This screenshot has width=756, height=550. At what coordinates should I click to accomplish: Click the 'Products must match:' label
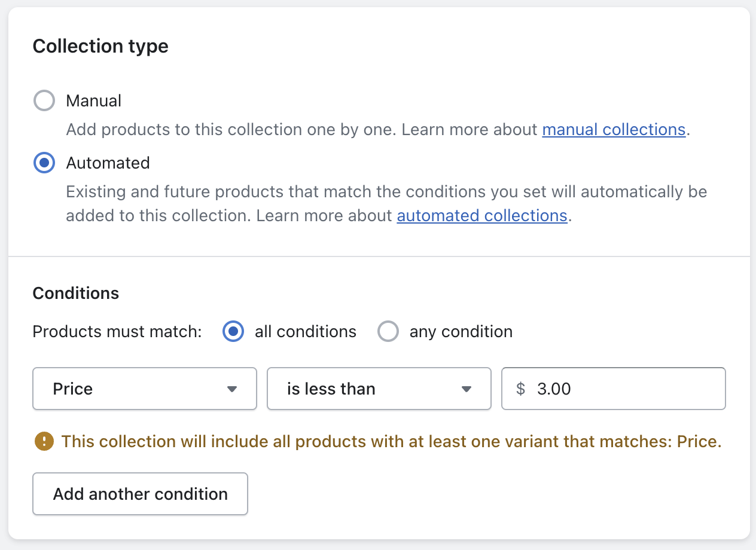click(x=117, y=331)
